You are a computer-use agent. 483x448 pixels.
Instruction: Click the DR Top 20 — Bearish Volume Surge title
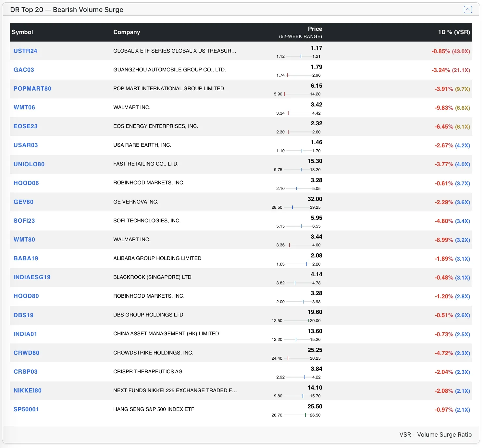click(67, 10)
